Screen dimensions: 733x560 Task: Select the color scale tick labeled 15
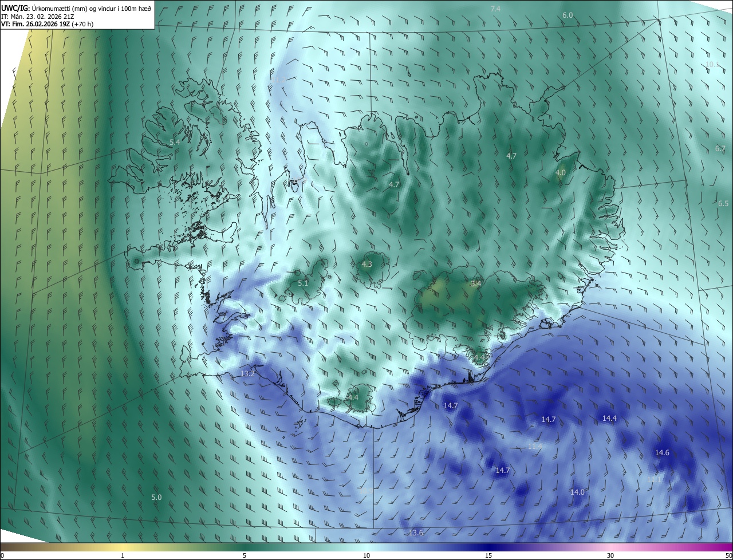(488, 555)
